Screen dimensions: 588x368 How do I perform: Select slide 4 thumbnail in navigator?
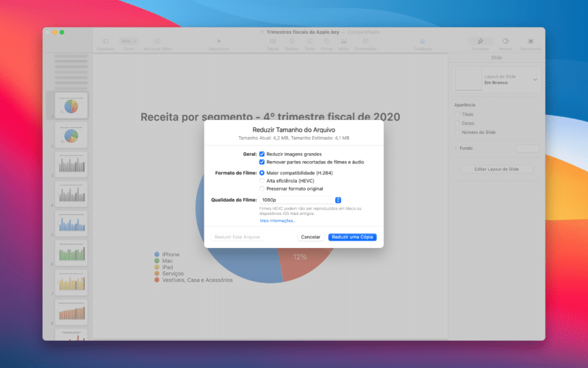[x=71, y=194]
